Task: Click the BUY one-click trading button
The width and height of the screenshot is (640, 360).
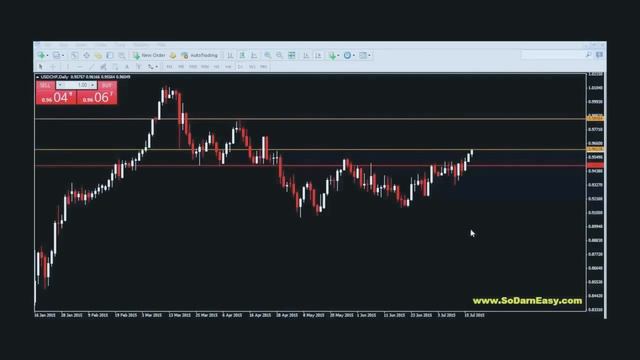Action: click(x=107, y=85)
